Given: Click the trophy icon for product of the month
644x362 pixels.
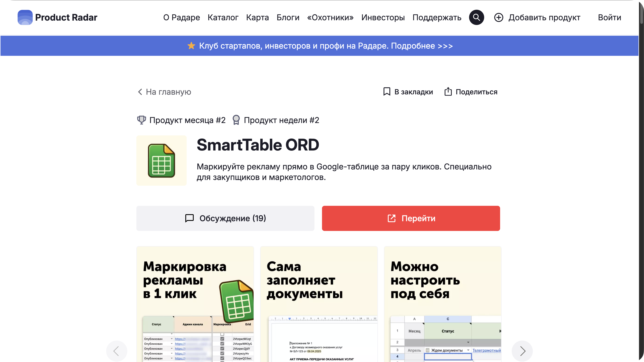Looking at the screenshot, I should pos(142,120).
